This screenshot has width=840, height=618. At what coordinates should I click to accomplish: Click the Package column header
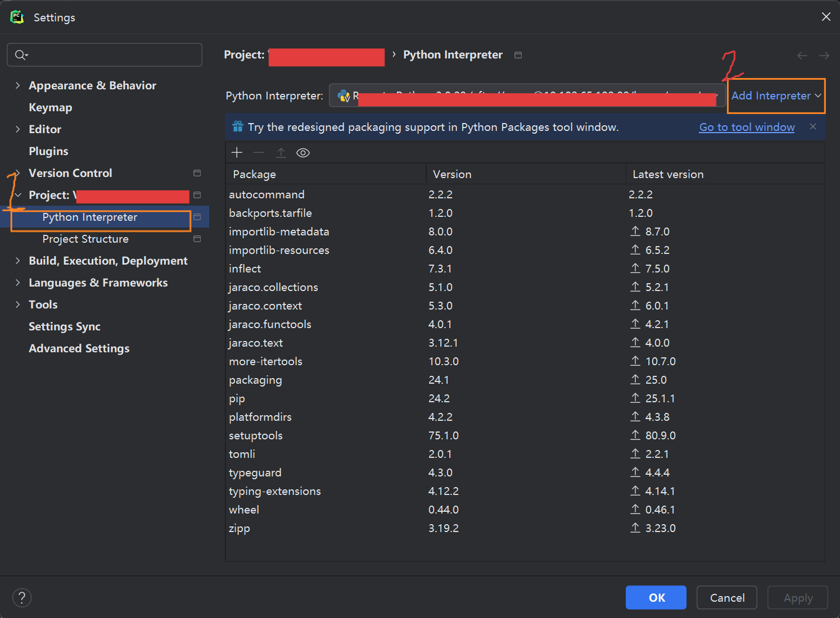(x=326, y=174)
